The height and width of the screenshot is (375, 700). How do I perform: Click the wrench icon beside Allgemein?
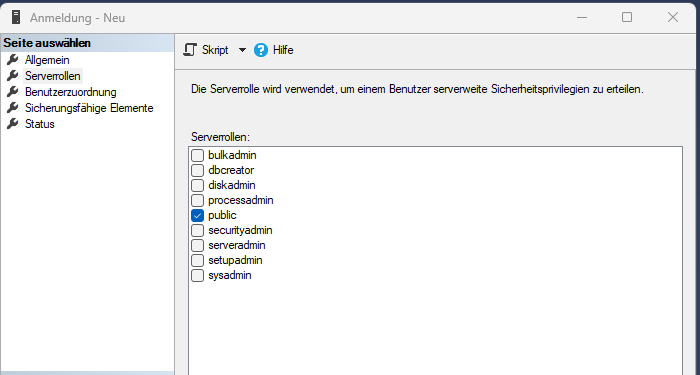click(13, 59)
